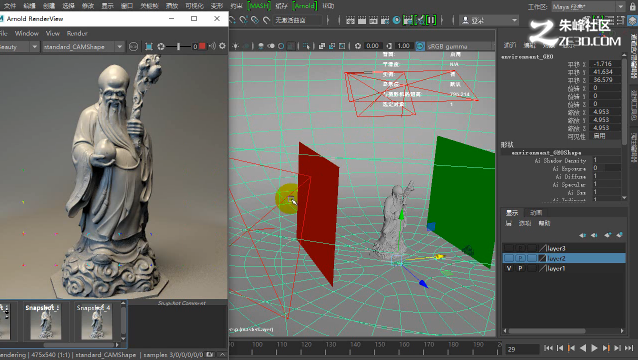Click the blue ring icon in viewport toolbar
This screenshot has height=360, width=638.
[281, 46]
